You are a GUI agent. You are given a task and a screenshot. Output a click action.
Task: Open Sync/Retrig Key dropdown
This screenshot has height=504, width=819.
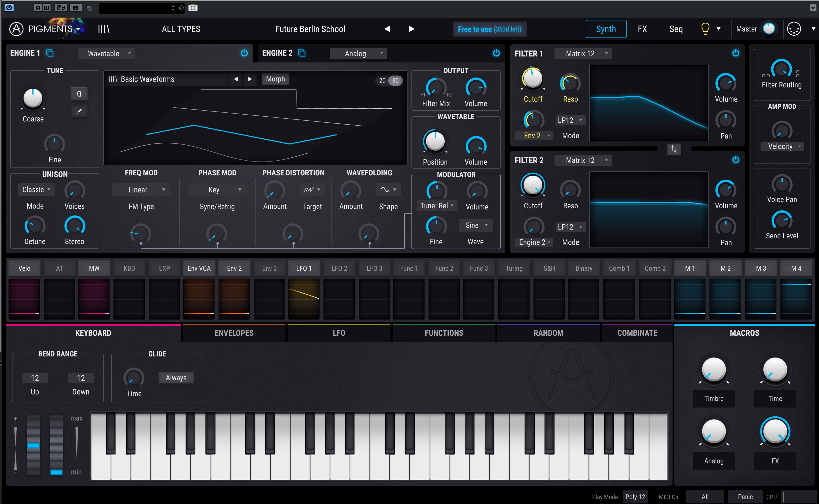click(217, 190)
